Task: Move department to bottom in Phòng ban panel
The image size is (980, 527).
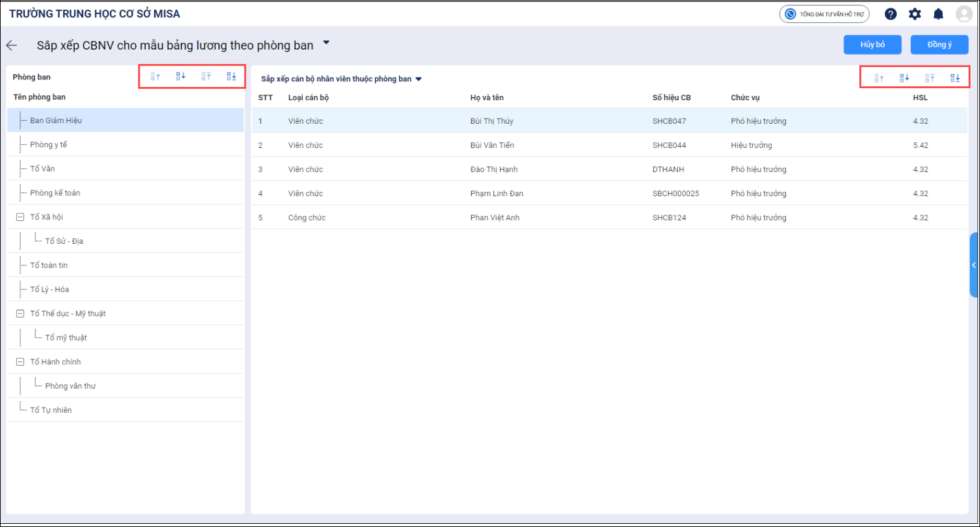Action: (232, 77)
